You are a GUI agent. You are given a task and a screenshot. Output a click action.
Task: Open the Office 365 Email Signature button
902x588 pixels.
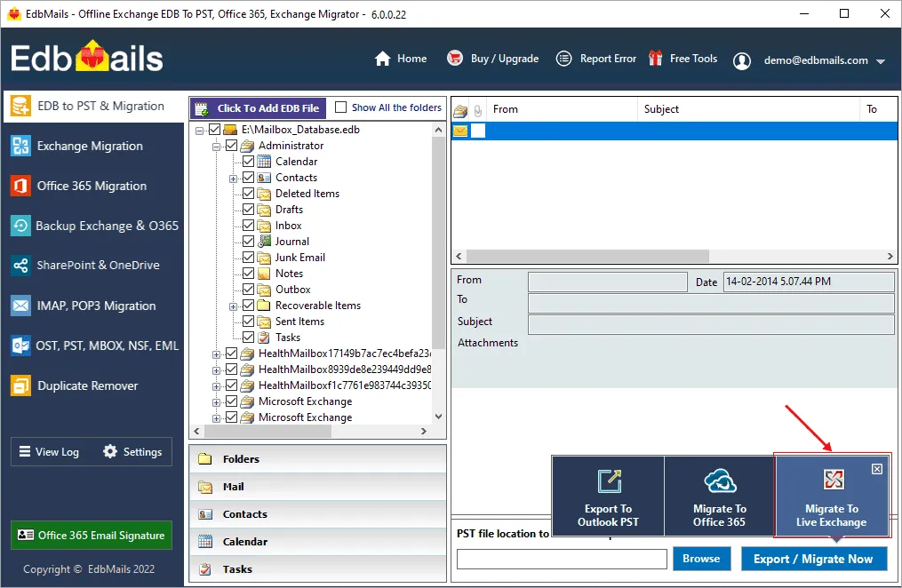[92, 535]
